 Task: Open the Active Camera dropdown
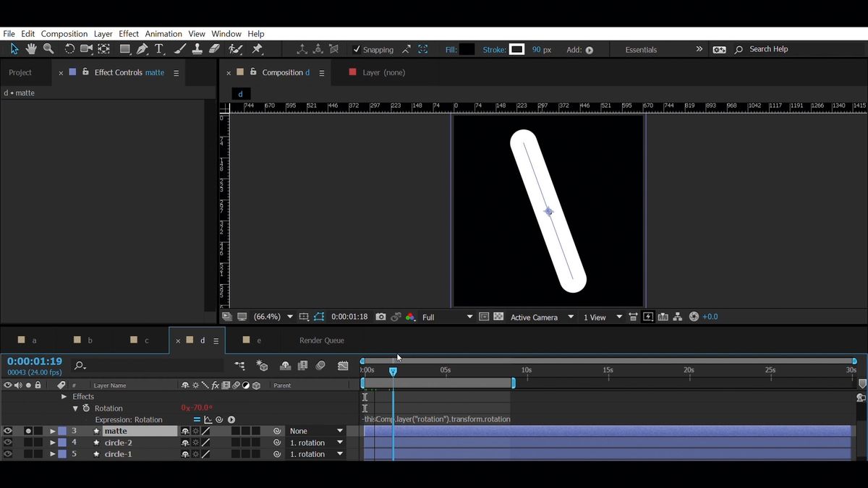click(542, 317)
